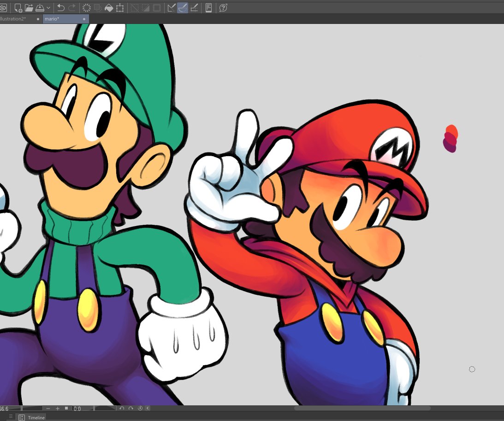Screen dimensions: 504x421
Task: Activate Scale/Rotate transform icon
Action: [x=120, y=8]
